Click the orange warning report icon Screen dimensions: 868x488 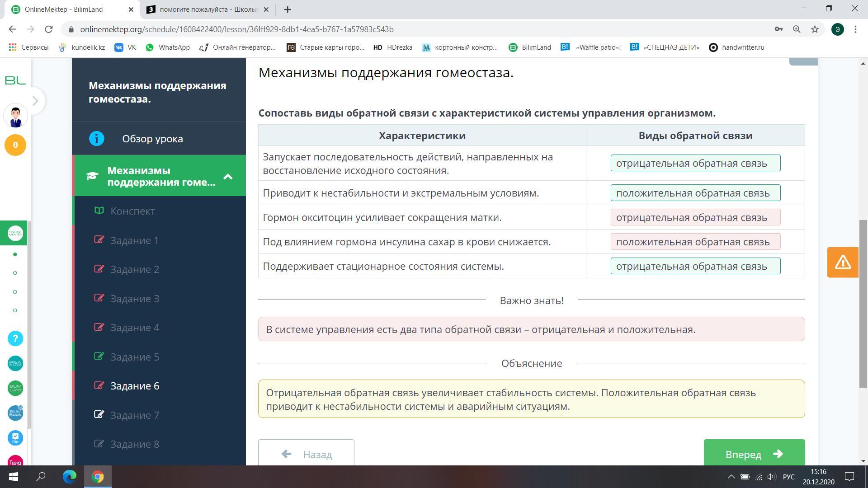(843, 262)
